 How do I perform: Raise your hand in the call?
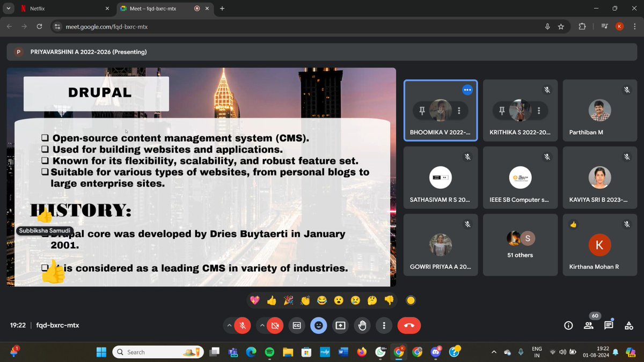tap(362, 325)
